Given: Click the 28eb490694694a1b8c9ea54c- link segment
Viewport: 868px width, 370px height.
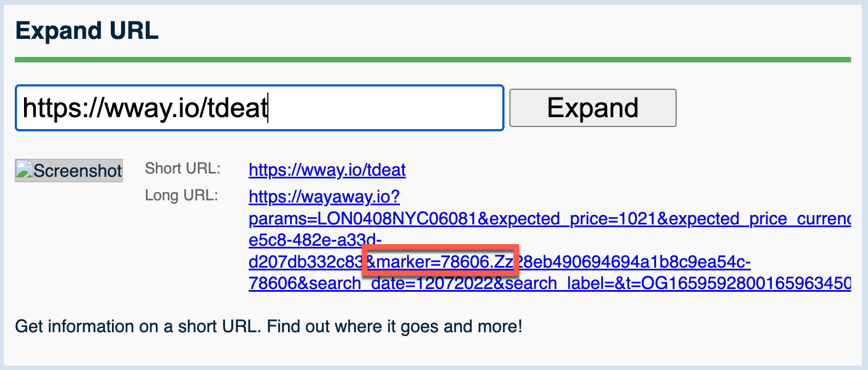Looking at the screenshot, I should 634,262.
